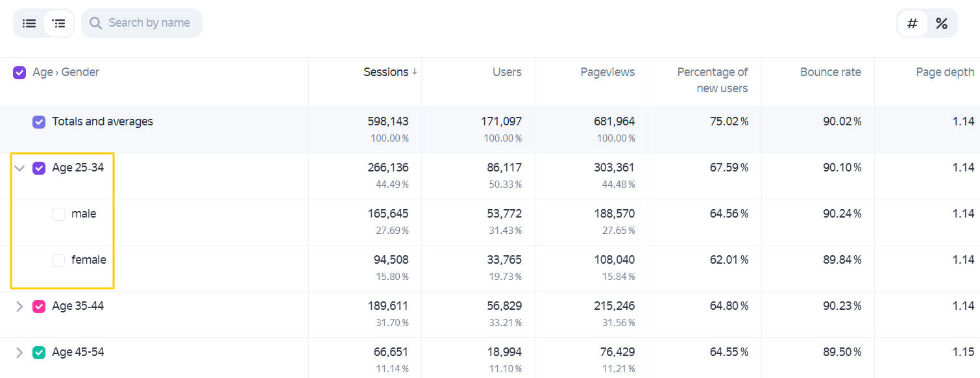980x378 pixels.
Task: Sort by Pageviews column header
Action: 607,72
